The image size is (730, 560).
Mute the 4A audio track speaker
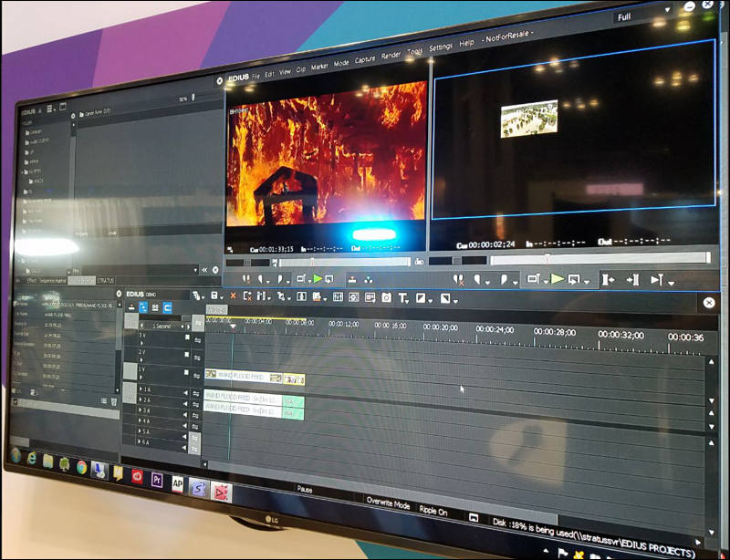[185, 426]
